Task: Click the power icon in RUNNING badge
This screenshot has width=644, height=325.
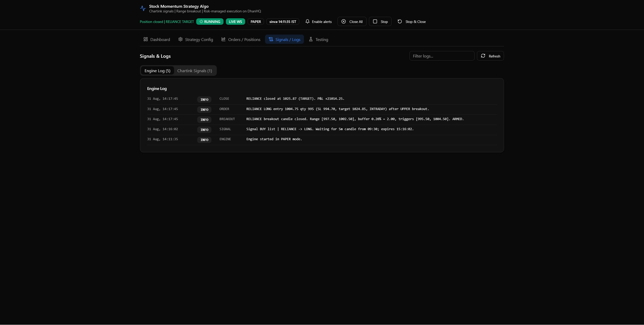Action: click(x=201, y=22)
